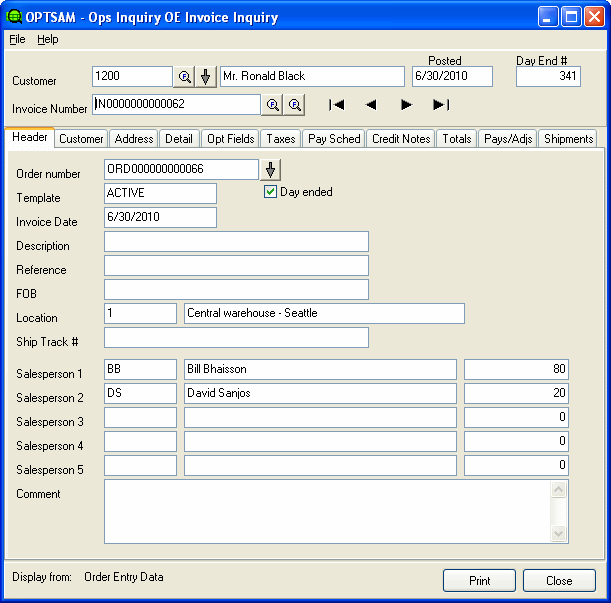The height and width of the screenshot is (603, 611).
Task: Open the File menu
Action: coord(17,39)
